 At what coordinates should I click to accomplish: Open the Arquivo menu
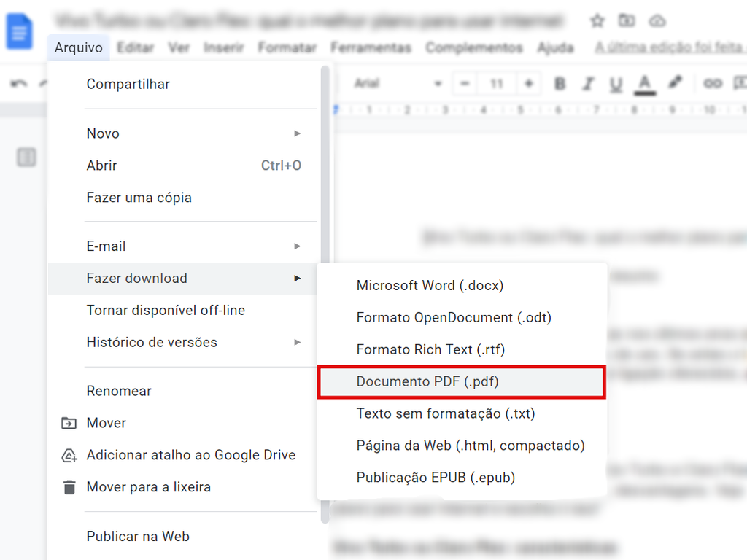(79, 47)
